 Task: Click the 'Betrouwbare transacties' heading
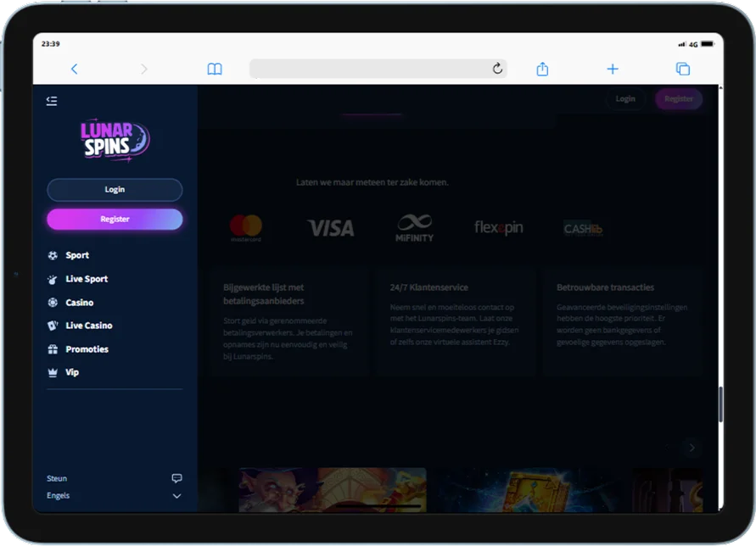click(x=605, y=287)
